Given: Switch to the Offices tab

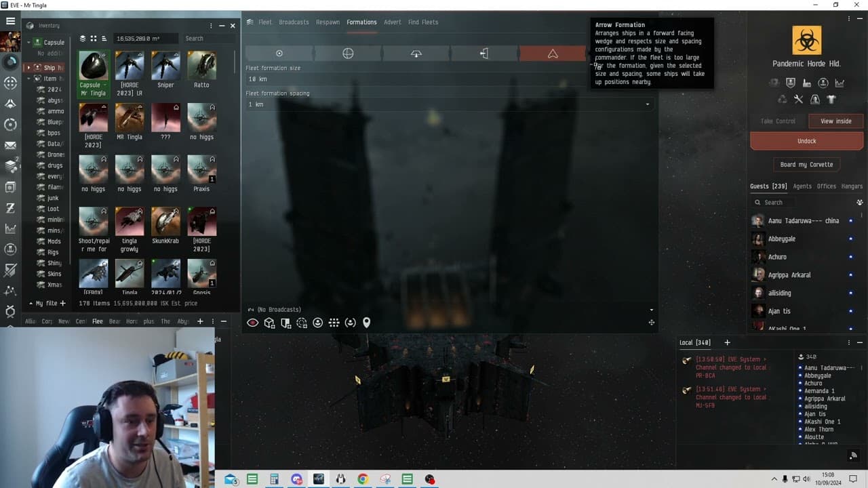Looking at the screenshot, I should tap(827, 186).
